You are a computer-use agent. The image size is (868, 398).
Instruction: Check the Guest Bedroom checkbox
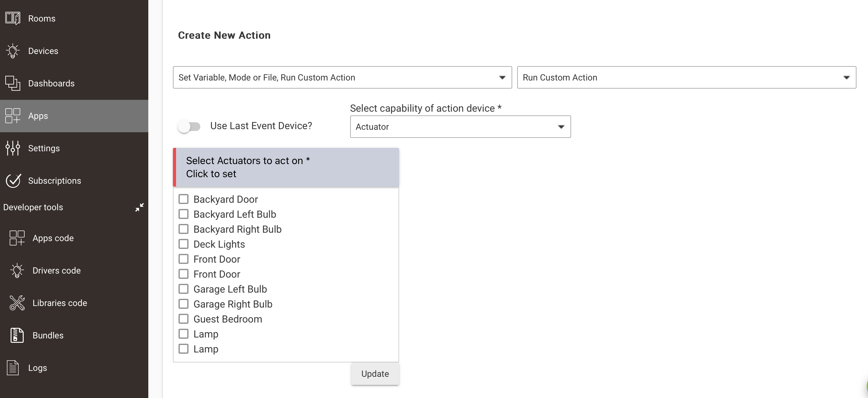[x=183, y=319]
